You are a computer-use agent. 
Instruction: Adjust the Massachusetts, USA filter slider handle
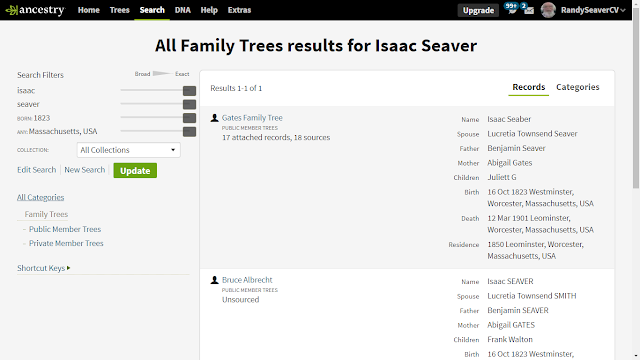click(189, 131)
